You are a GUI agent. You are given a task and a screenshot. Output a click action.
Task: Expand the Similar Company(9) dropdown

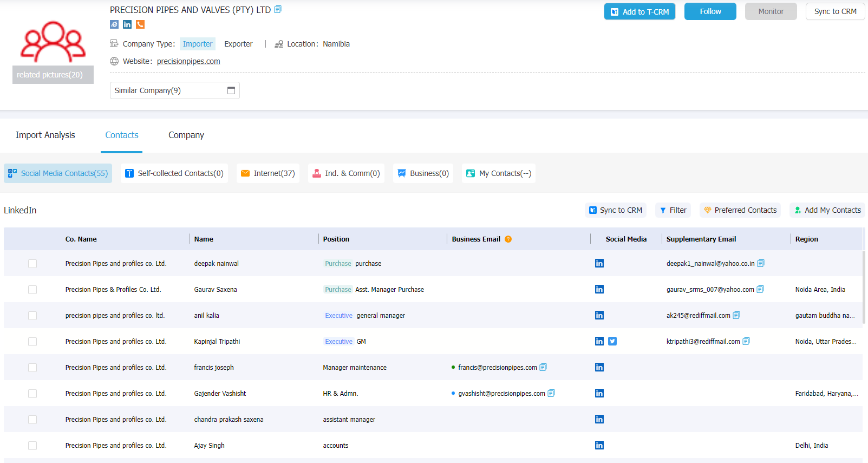click(x=175, y=90)
